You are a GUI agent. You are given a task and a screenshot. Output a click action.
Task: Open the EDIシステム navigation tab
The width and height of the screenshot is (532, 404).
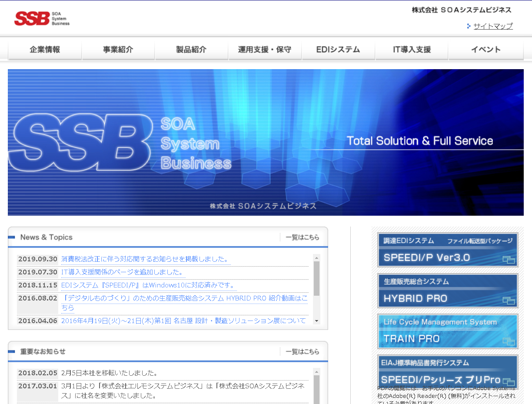pyautogui.click(x=338, y=50)
